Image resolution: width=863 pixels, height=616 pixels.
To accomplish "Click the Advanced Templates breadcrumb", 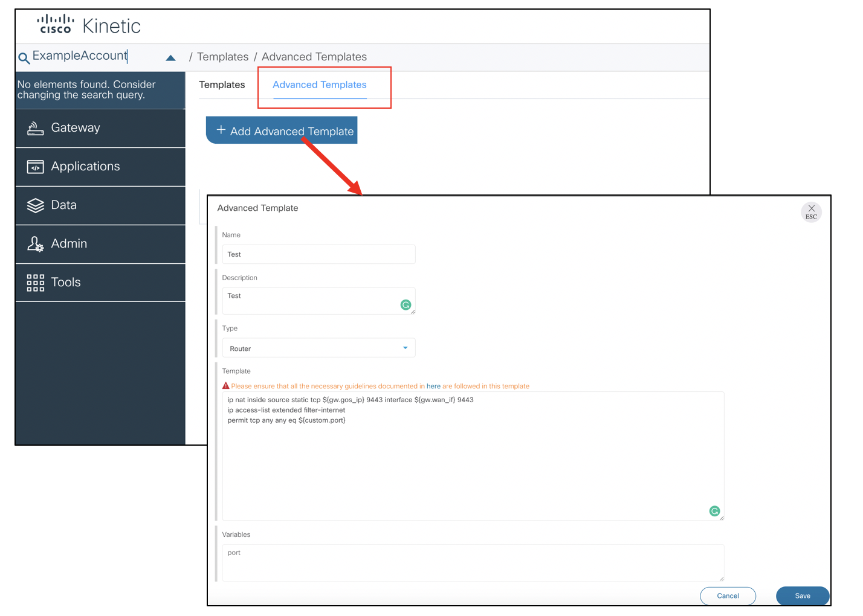I will coord(314,57).
